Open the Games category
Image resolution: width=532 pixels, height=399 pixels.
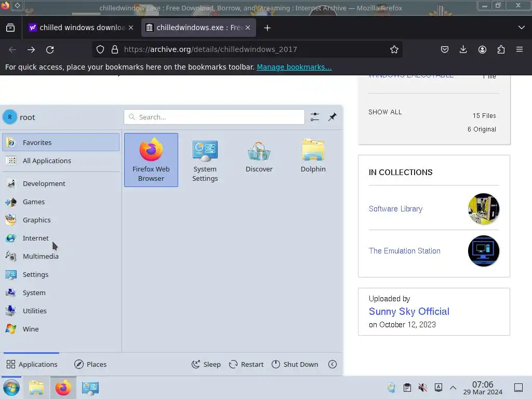point(61,202)
